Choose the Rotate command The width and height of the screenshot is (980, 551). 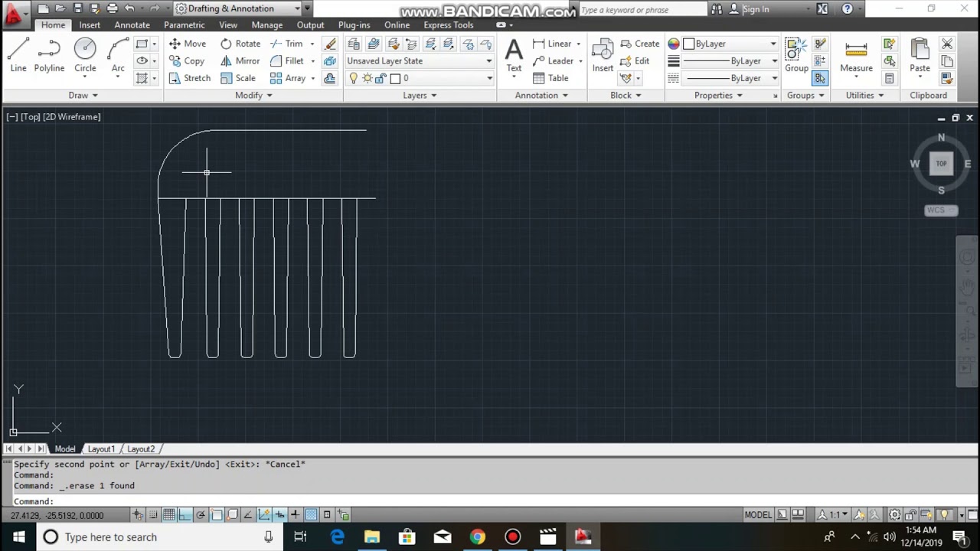coord(240,44)
